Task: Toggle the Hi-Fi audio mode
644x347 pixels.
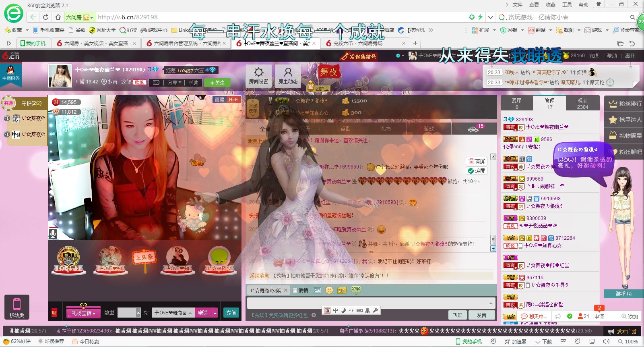Action: [x=233, y=100]
